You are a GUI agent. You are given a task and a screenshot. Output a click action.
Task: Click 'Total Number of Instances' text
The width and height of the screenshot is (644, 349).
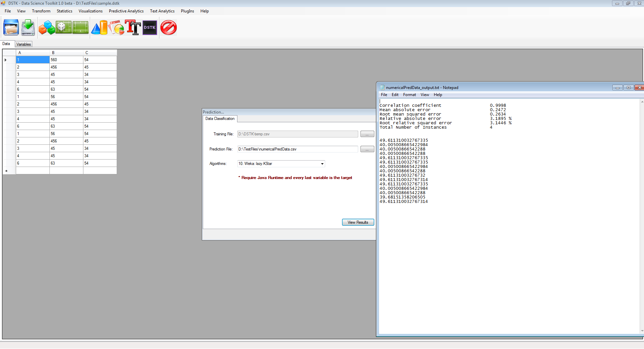413,127
